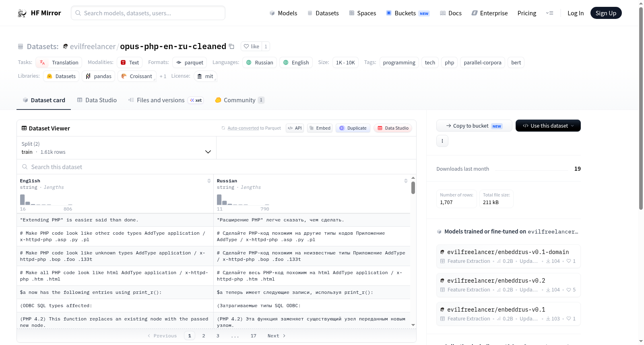Click the Dataset Viewer table icon
The height and width of the screenshot is (345, 644).
[x=24, y=128]
